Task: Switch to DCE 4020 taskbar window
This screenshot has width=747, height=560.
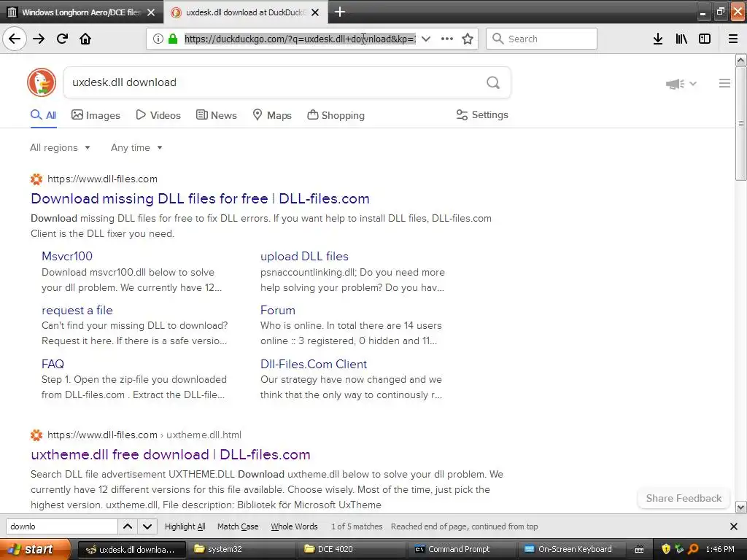Action: (352, 549)
